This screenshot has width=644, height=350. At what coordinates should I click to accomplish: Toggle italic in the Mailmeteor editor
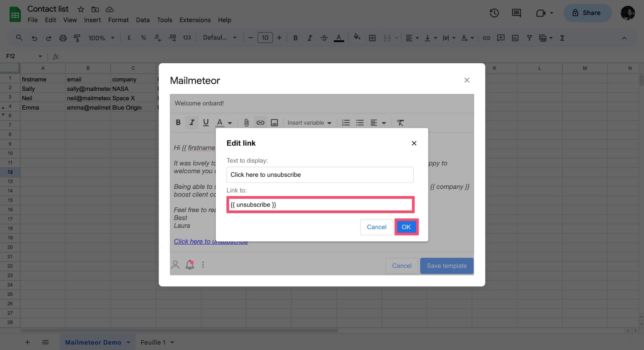(x=192, y=122)
